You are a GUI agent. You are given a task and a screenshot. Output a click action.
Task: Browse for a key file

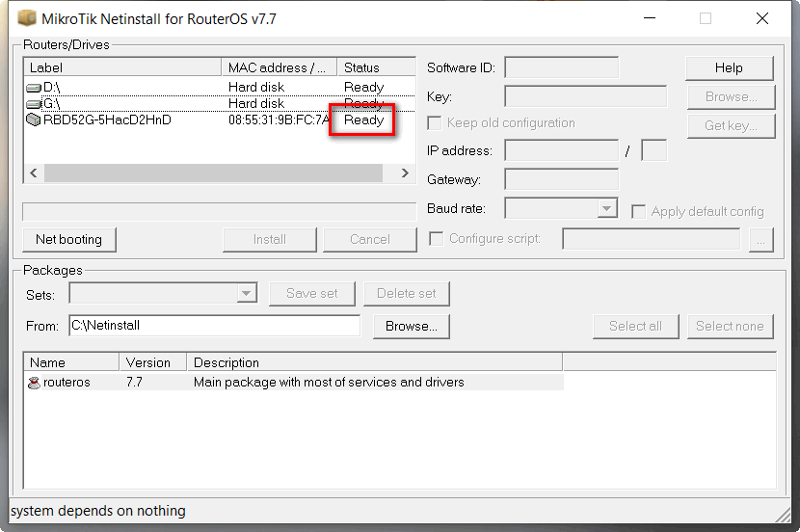[732, 97]
